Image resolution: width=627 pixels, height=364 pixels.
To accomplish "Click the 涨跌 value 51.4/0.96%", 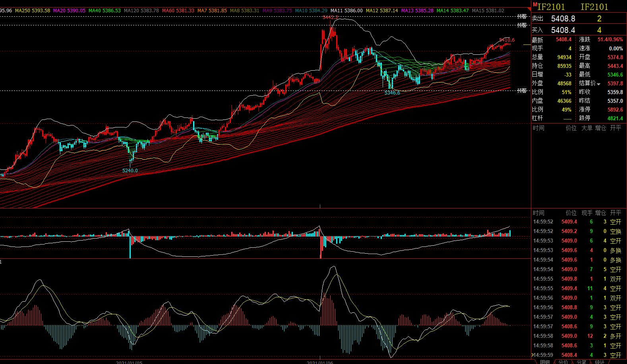I will point(610,40).
